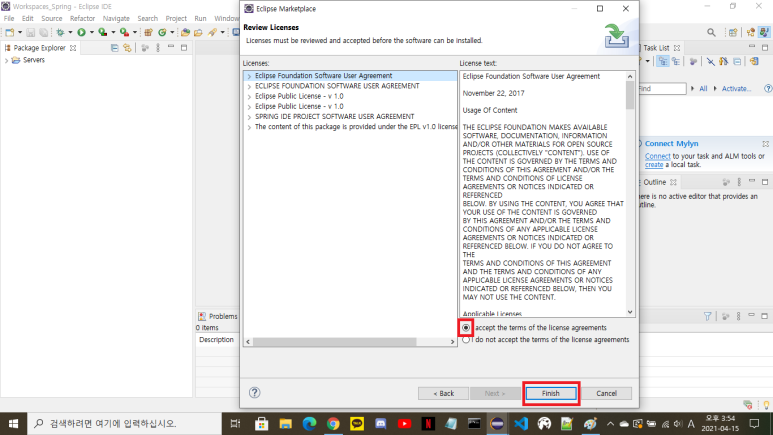Click the dialog help question mark icon
The width and height of the screenshot is (773, 435).
254,393
